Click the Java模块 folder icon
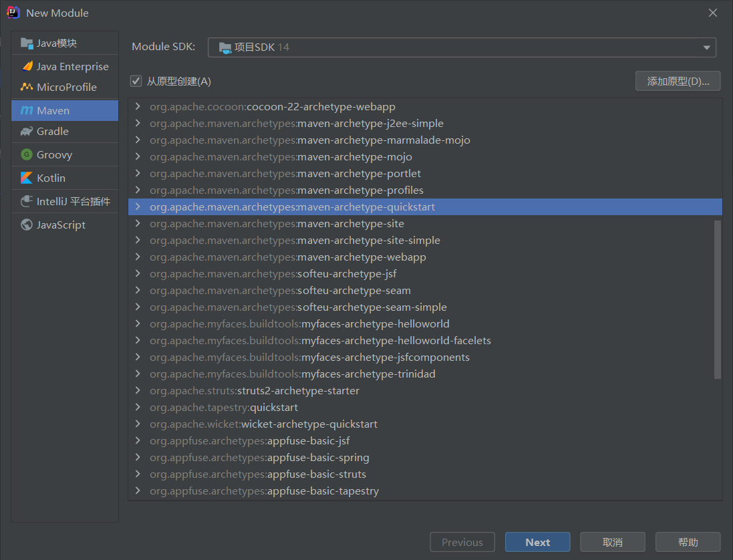 tap(27, 43)
